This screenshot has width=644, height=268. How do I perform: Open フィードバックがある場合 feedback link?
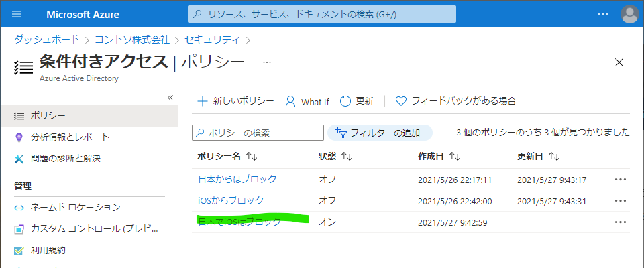[455, 101]
